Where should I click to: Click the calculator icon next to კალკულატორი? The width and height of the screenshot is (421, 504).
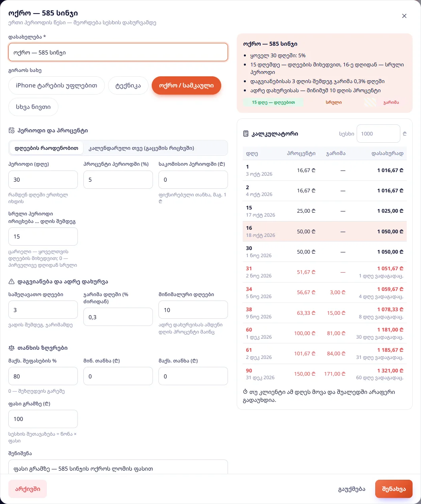point(246,134)
